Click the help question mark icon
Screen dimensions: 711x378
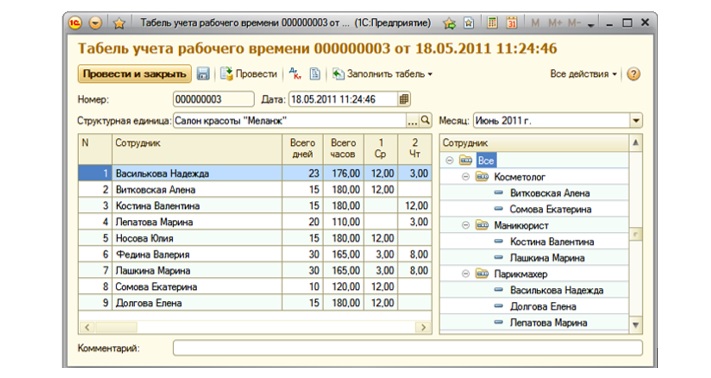633,74
